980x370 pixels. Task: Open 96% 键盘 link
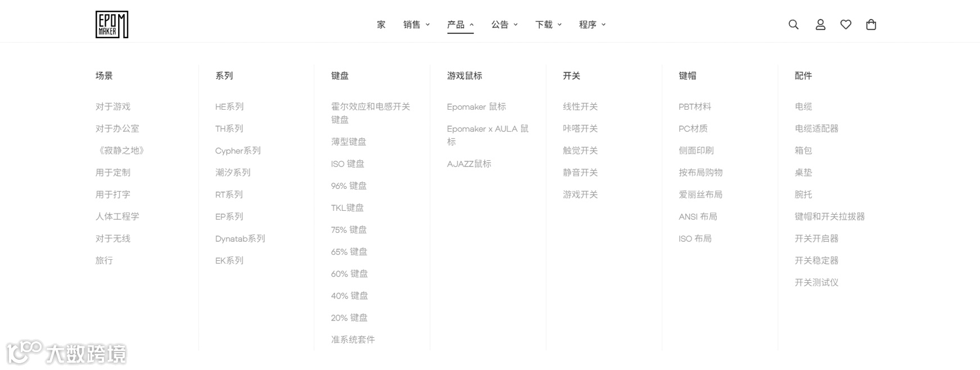pos(349,186)
